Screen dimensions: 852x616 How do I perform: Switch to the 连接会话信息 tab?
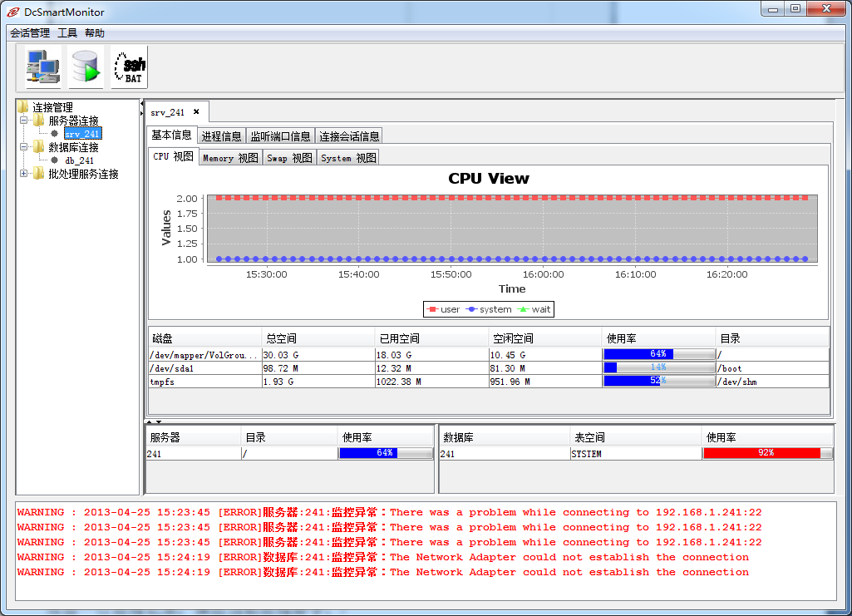(349, 136)
